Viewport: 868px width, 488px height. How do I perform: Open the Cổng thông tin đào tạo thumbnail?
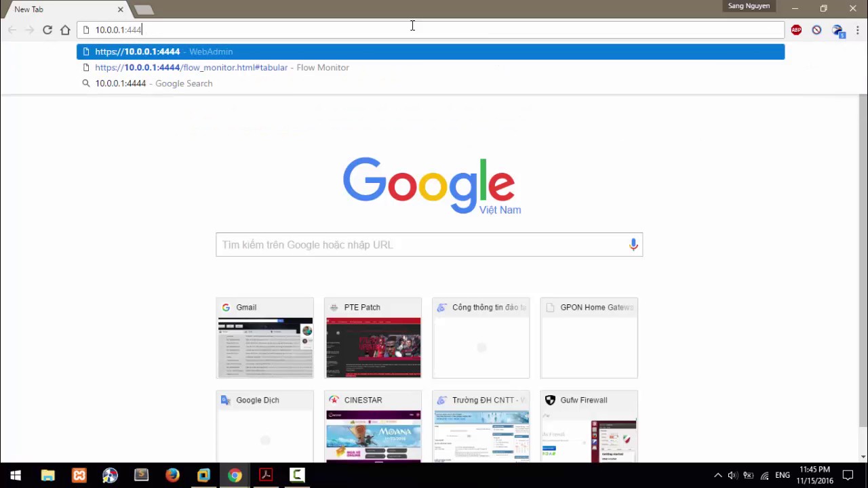481,338
